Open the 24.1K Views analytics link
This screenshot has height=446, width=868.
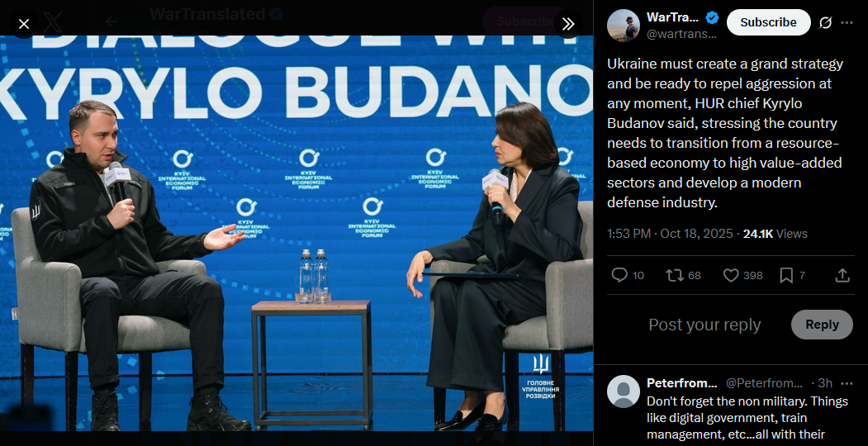coord(775,234)
